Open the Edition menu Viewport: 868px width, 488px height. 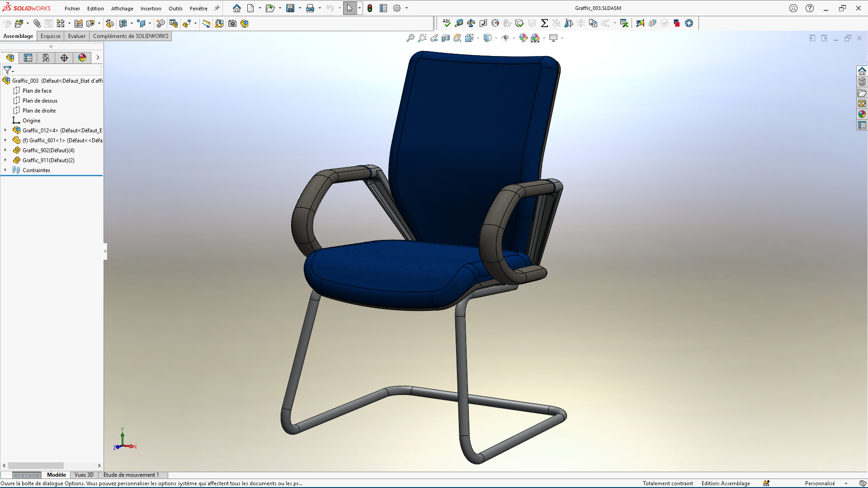(x=95, y=9)
